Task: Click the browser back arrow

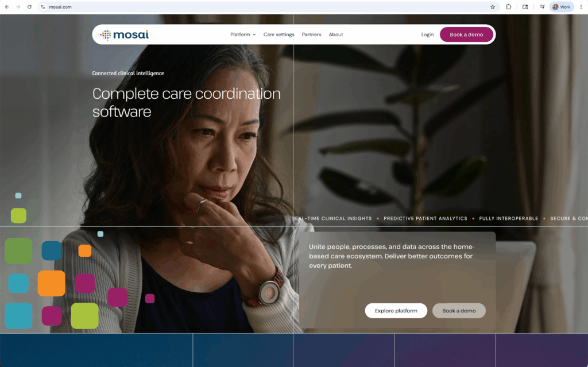Action: (x=7, y=7)
